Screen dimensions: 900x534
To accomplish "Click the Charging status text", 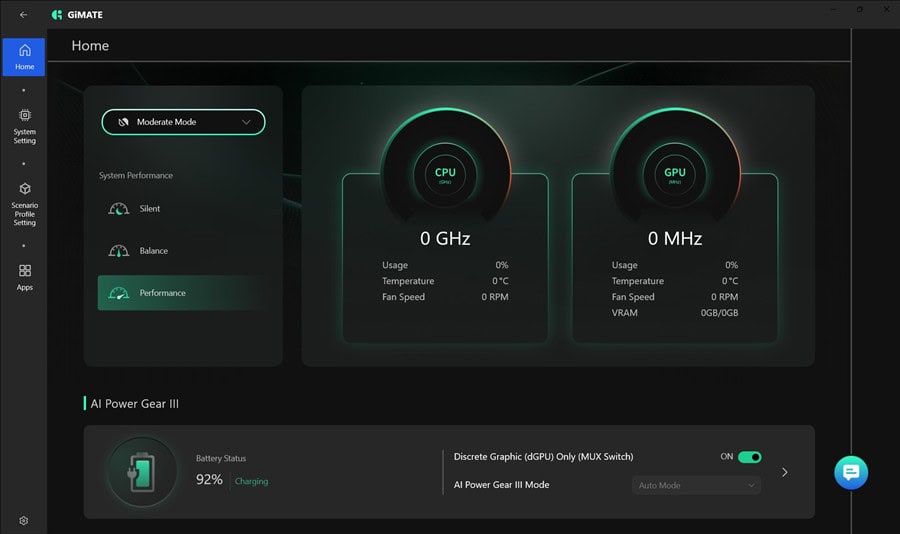I will point(251,481).
